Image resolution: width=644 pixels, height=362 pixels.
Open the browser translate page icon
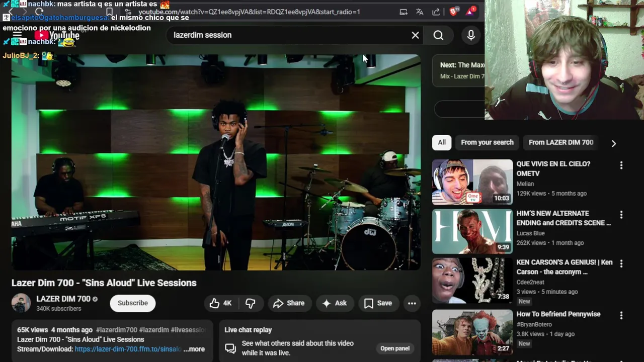(420, 12)
